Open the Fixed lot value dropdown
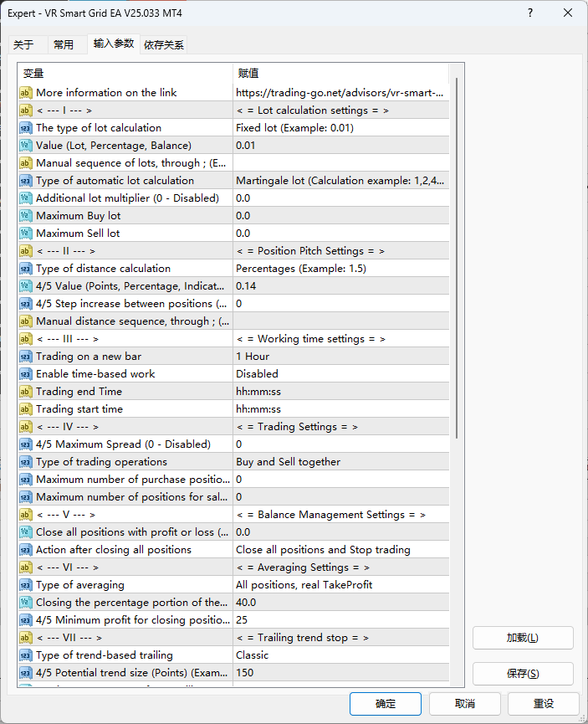 (340, 128)
